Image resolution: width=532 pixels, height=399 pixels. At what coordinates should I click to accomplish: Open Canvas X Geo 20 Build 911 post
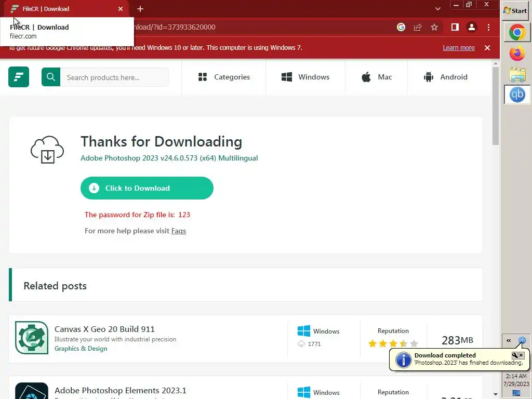pos(104,329)
